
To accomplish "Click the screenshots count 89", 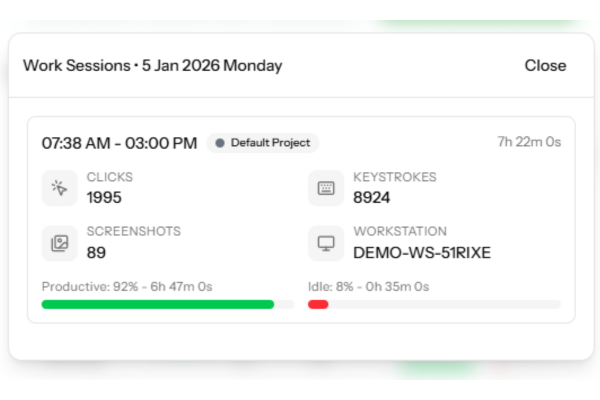I will coord(96,253).
